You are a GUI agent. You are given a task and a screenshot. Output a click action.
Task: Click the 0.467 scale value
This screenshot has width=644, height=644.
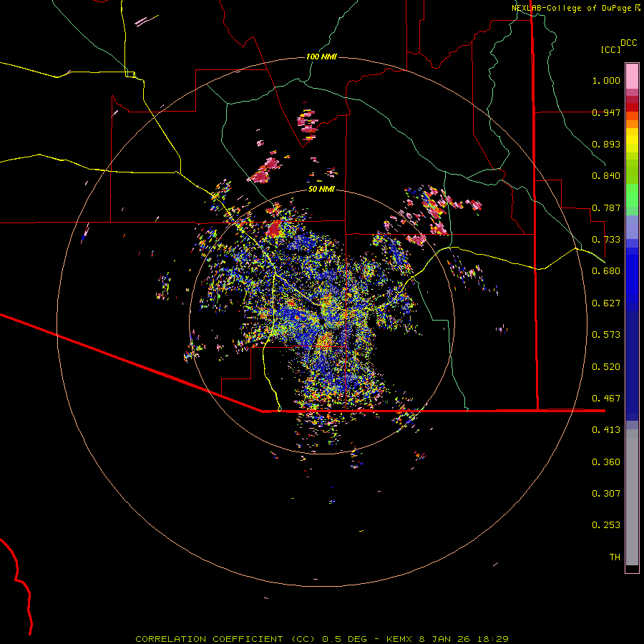606,399
